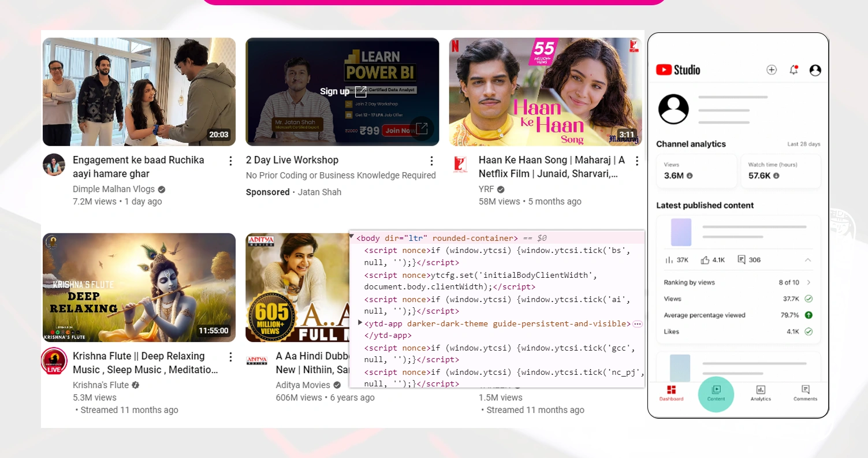Switch to the Content tab
868x458 pixels.
(716, 393)
